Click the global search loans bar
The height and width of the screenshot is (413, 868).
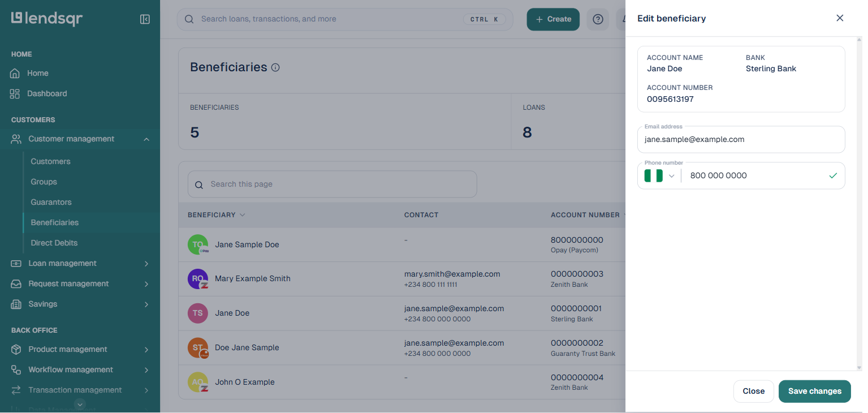pyautogui.click(x=345, y=19)
